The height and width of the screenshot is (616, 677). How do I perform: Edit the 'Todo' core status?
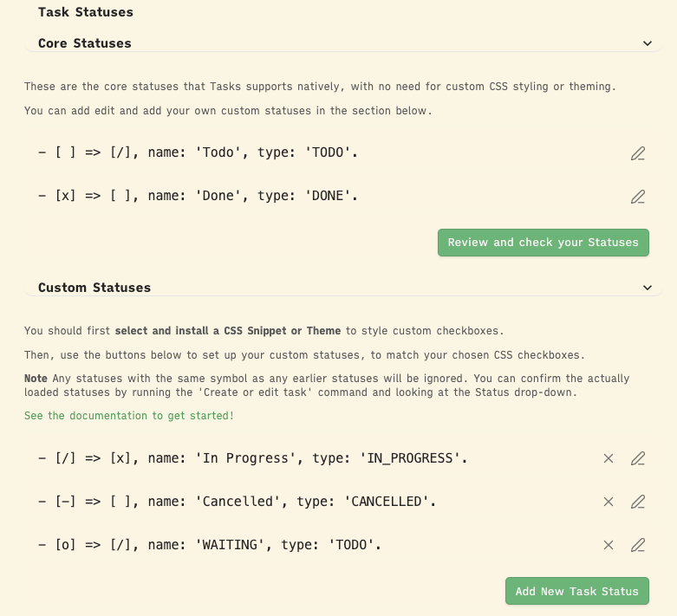pyautogui.click(x=638, y=153)
